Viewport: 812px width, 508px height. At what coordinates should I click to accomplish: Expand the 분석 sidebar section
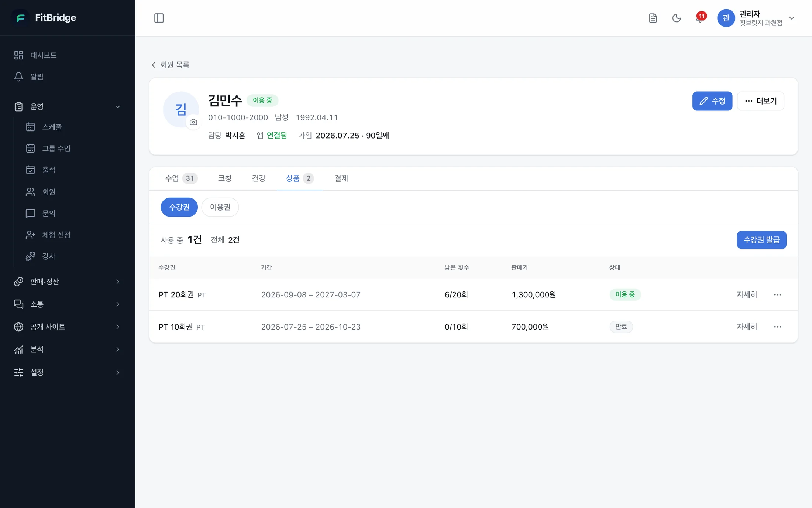pyautogui.click(x=68, y=349)
